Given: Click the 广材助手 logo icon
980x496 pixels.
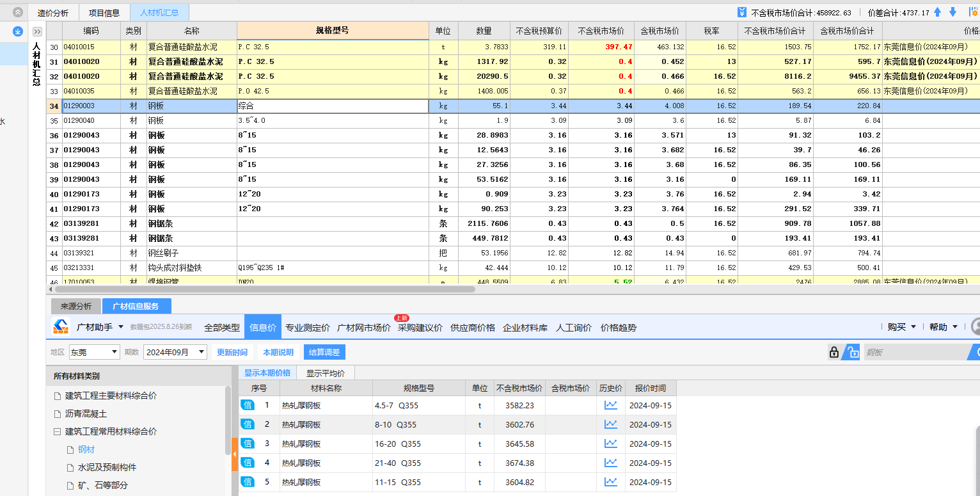Looking at the screenshot, I should coord(61,327).
